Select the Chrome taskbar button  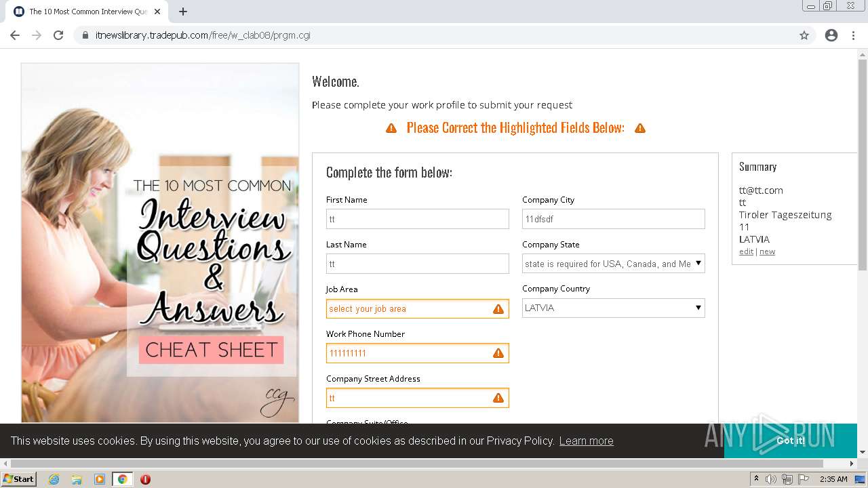tap(122, 479)
